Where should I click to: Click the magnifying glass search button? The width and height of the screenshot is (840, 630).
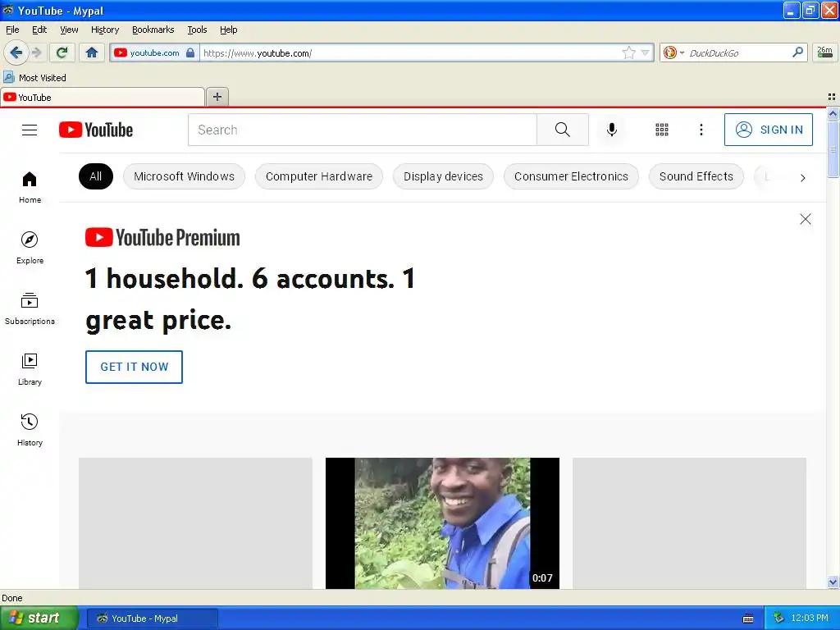[563, 130]
